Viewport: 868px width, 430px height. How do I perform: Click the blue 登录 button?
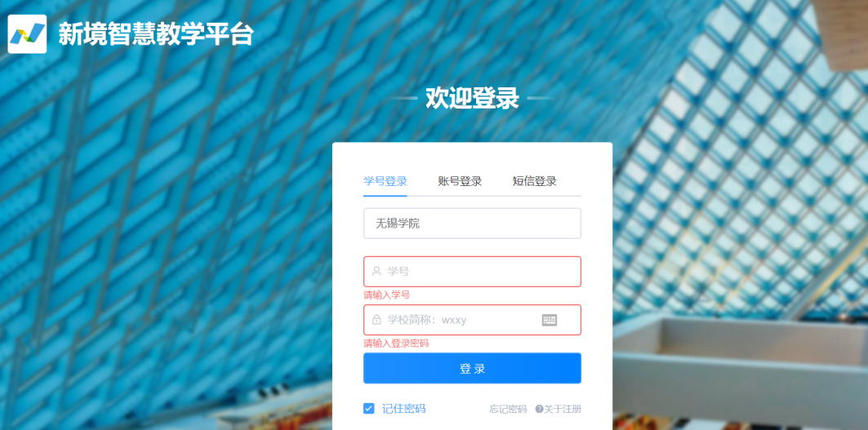click(472, 369)
